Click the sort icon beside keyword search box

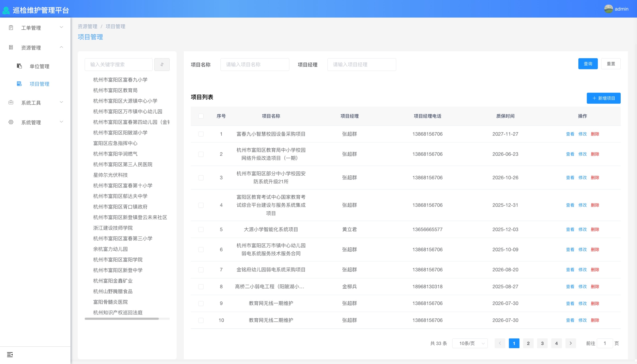tap(162, 64)
